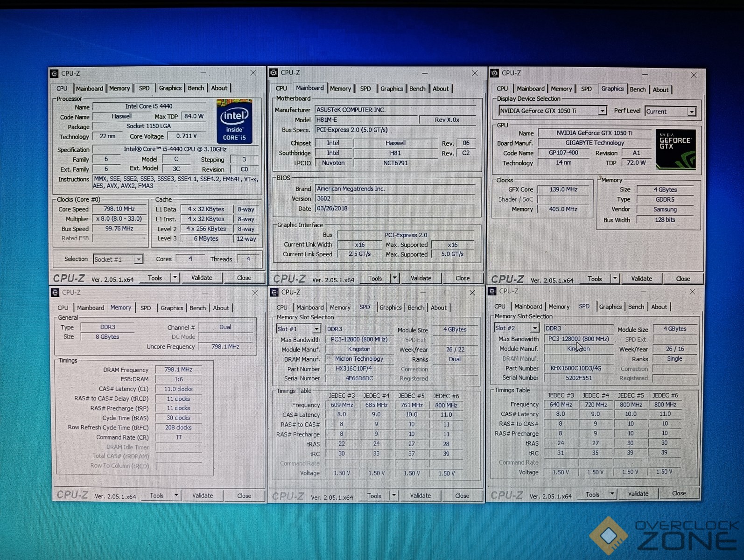Expand the Tools arrow in the Slot #2 SPD window
The image size is (744, 560).
pyautogui.click(x=612, y=494)
